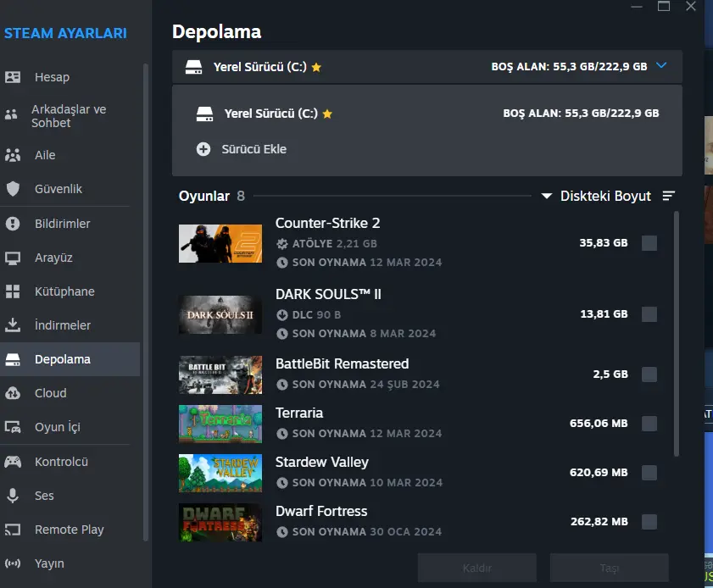Click the Dwarf Fortress game title
Screen dimensions: 713x588
click(321, 511)
